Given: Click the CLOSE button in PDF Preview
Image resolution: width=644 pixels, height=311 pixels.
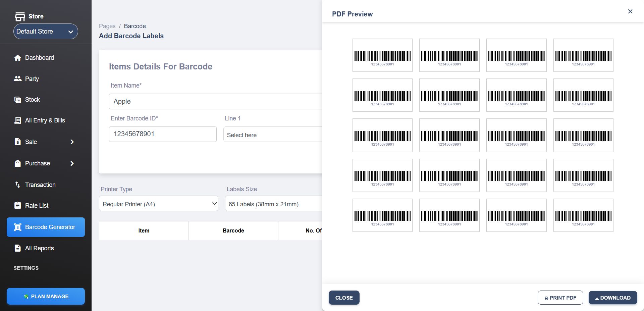Looking at the screenshot, I should click(344, 298).
